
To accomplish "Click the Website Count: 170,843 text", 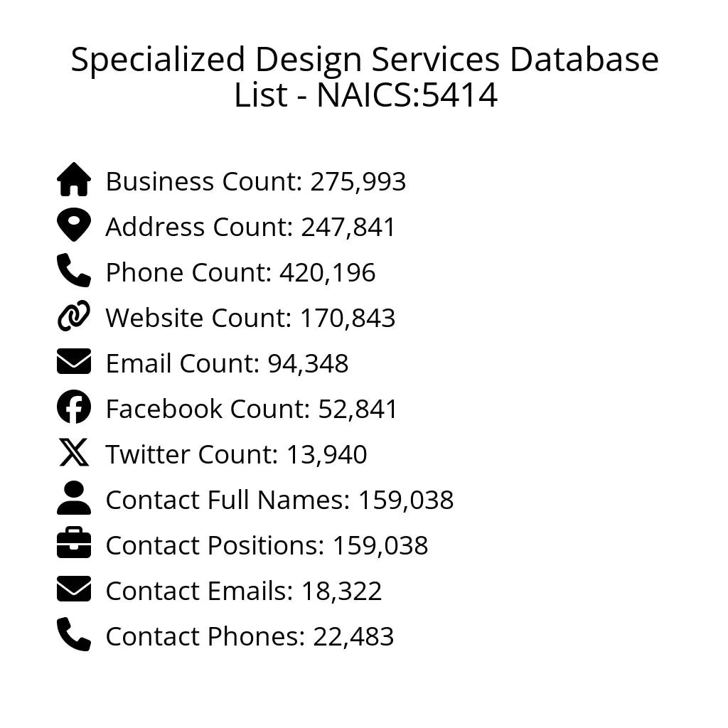I will pyautogui.click(x=250, y=318).
